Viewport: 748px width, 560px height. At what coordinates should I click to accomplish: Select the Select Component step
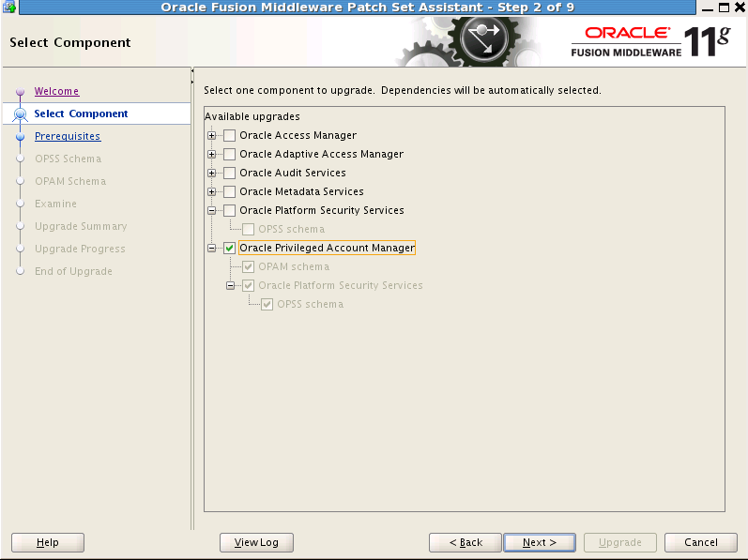coord(81,114)
